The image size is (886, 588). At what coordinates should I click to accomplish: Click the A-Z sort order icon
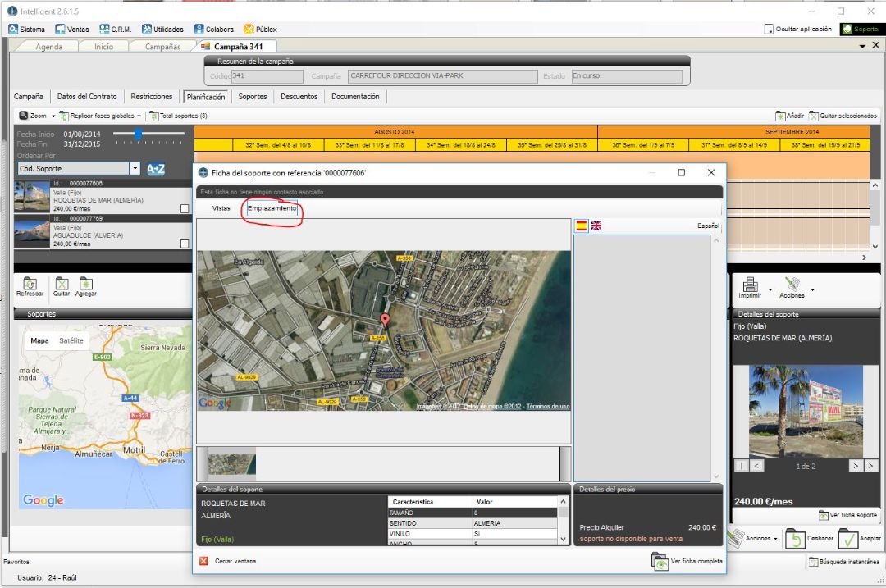point(156,169)
